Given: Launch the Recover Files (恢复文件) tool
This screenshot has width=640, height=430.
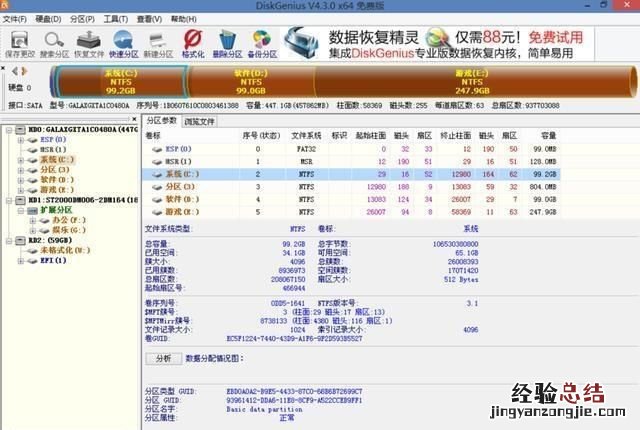Looking at the screenshot, I should click(x=89, y=44).
